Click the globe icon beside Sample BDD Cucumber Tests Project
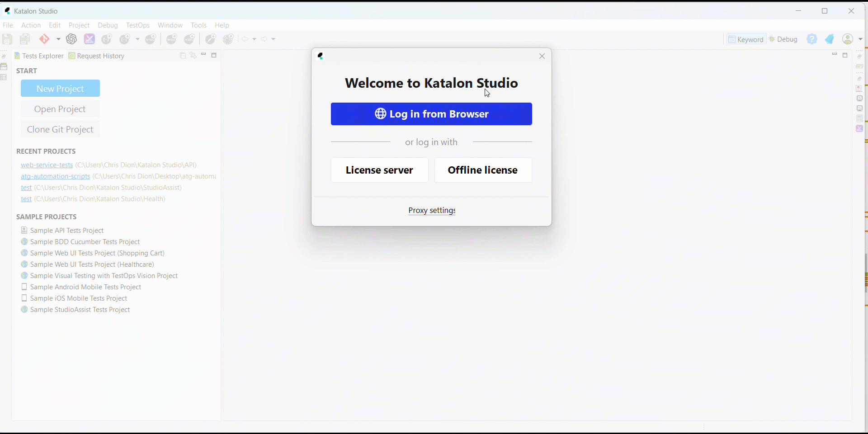868x434 pixels. pos(24,241)
